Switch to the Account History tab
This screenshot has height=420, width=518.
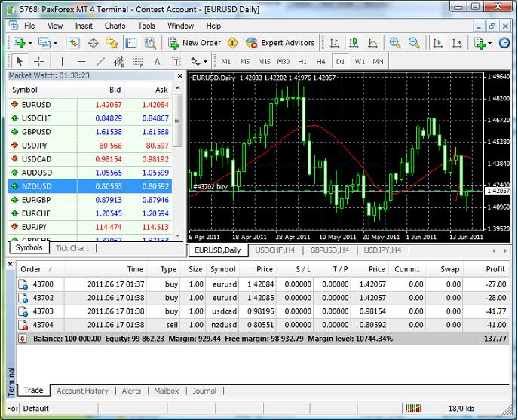tap(82, 391)
